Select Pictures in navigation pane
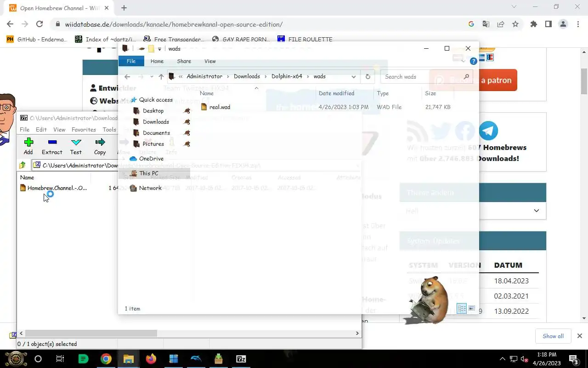 (153, 144)
